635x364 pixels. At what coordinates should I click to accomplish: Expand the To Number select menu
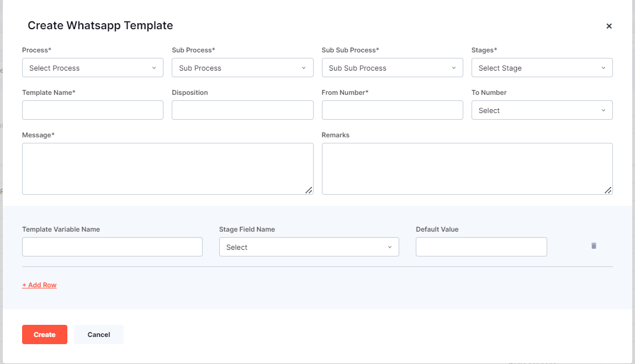coord(542,110)
